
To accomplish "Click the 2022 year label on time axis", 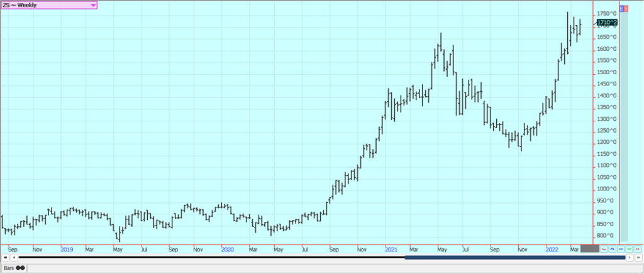I will pos(552,249).
